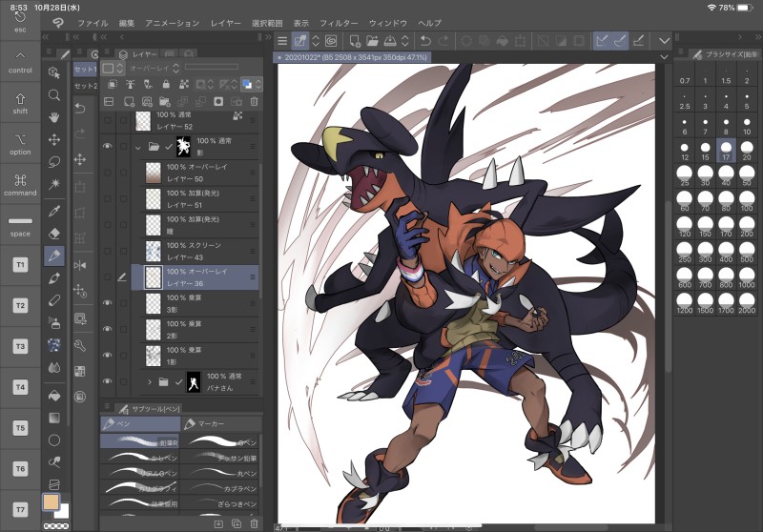Hide the 影 folder layer
Screen dimensions: 763x532
coord(107,147)
